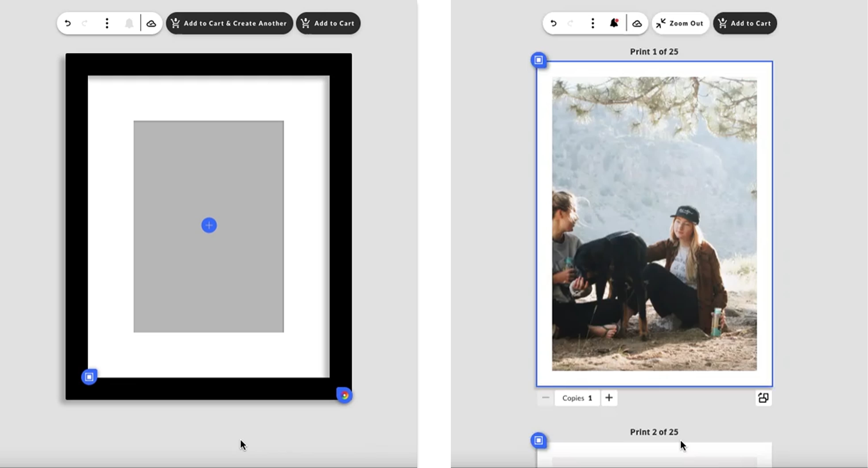
Task: Decrease copies with the minus button
Action: [x=546, y=398]
